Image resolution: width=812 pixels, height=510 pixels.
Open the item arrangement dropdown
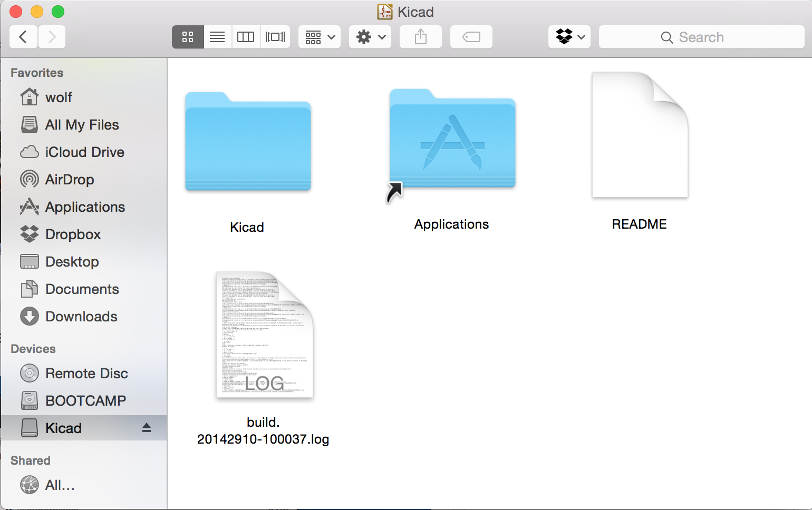click(x=320, y=37)
